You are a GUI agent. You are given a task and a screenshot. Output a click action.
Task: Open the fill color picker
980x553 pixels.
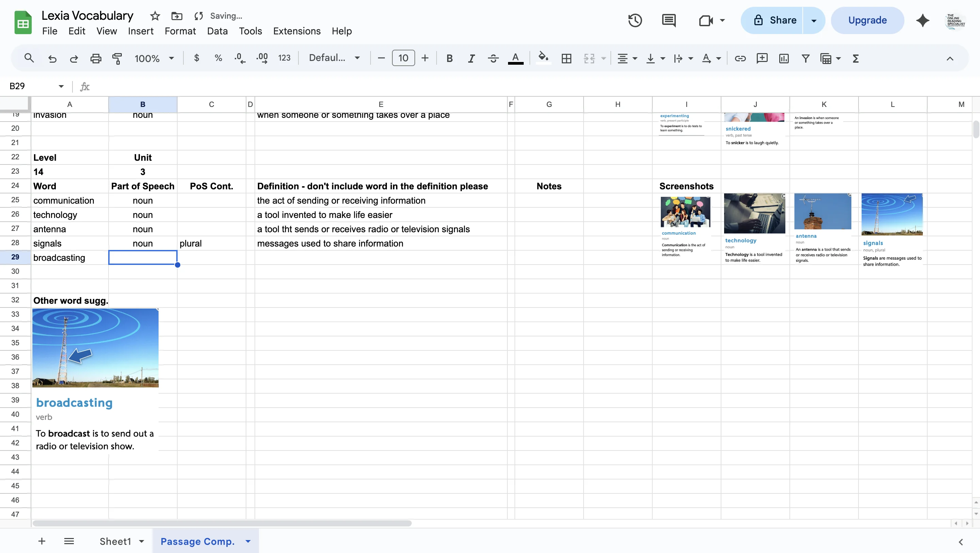tap(543, 58)
